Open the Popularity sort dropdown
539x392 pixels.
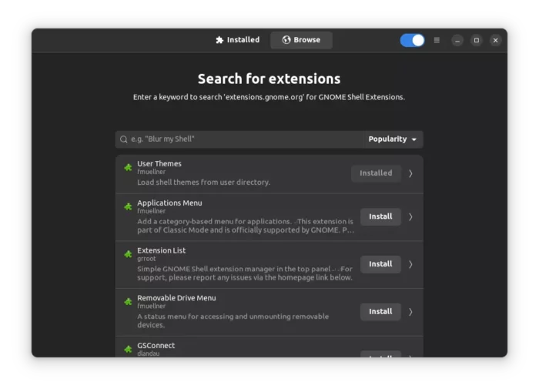point(393,139)
